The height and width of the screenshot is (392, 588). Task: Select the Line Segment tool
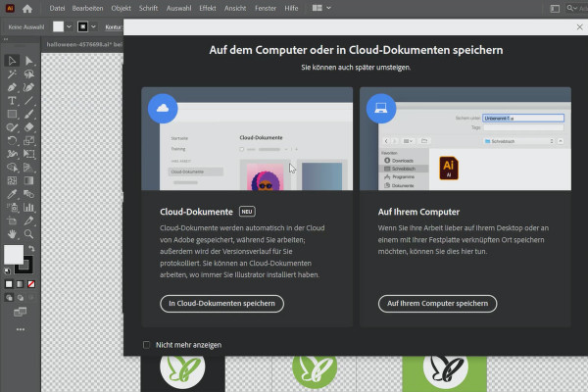[28, 101]
